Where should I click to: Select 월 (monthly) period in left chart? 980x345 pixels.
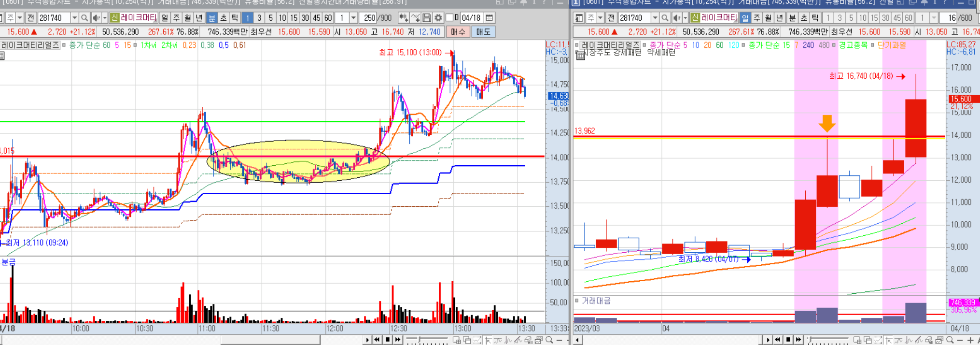tap(188, 18)
